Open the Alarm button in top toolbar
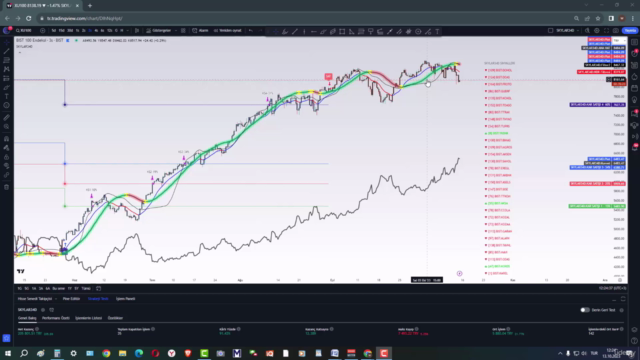This screenshot has height=360, width=640. [200, 31]
